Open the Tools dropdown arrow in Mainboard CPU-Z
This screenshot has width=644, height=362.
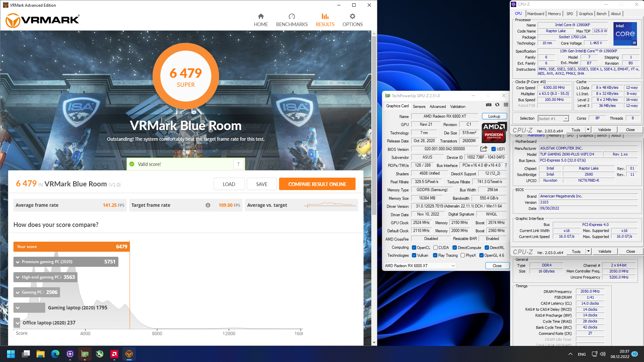coord(588,251)
